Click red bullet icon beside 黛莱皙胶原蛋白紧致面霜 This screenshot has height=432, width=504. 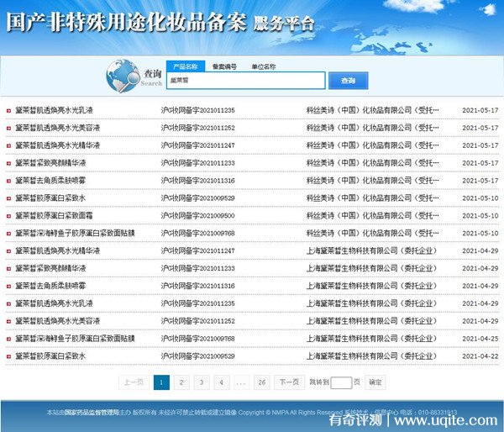pyautogui.click(x=8, y=216)
